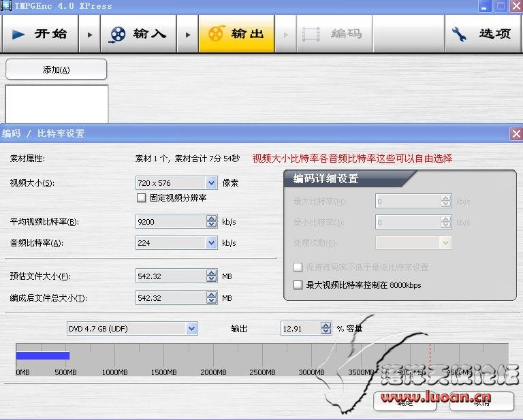Close the TMPGEnc main window
The height and width of the screenshot is (420, 523).
pyautogui.click(x=516, y=6)
